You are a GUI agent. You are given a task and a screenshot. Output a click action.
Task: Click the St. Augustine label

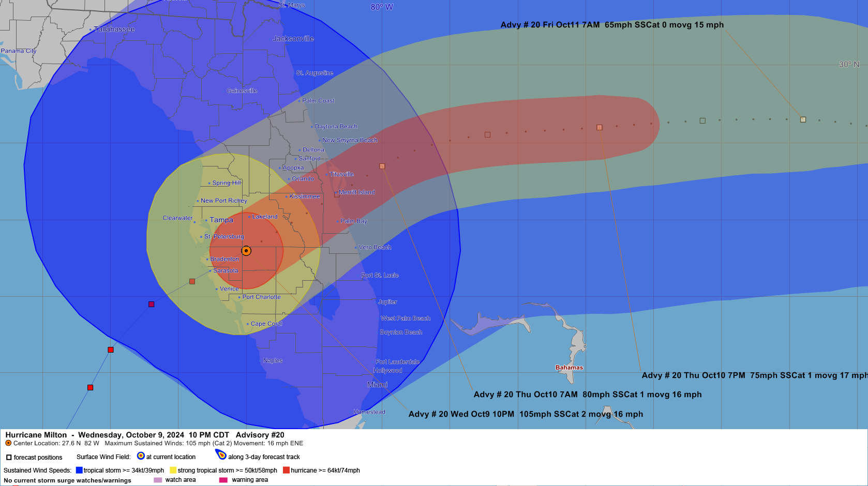pyautogui.click(x=315, y=73)
